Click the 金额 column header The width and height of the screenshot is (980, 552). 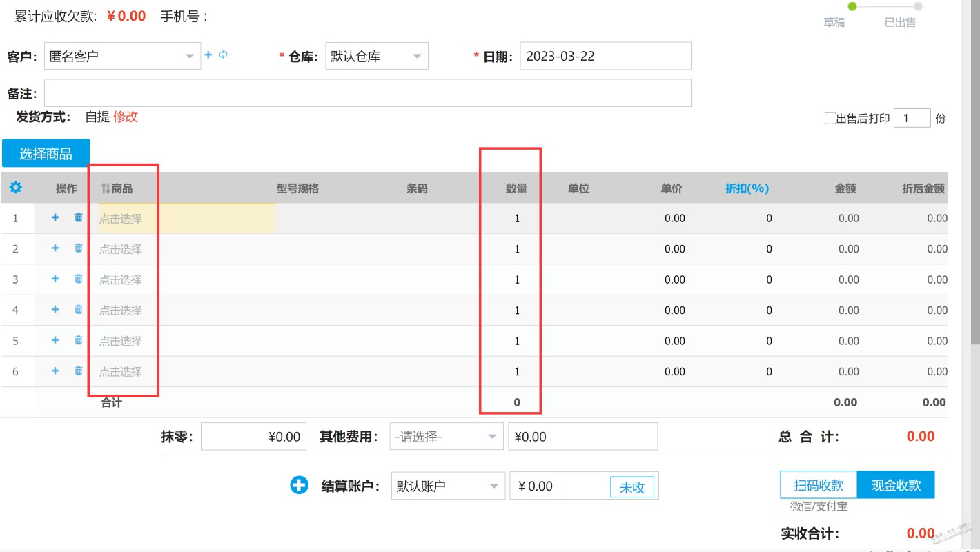[845, 188]
